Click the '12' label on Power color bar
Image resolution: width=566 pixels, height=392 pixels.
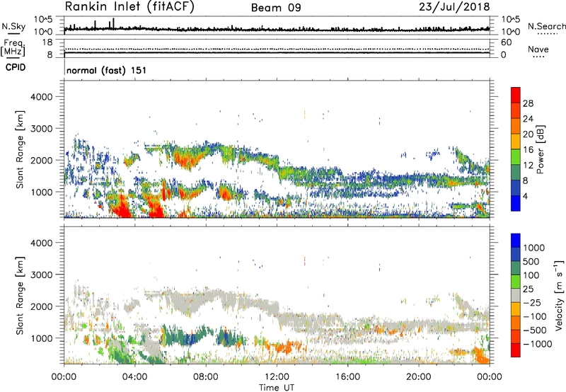tap(528, 166)
